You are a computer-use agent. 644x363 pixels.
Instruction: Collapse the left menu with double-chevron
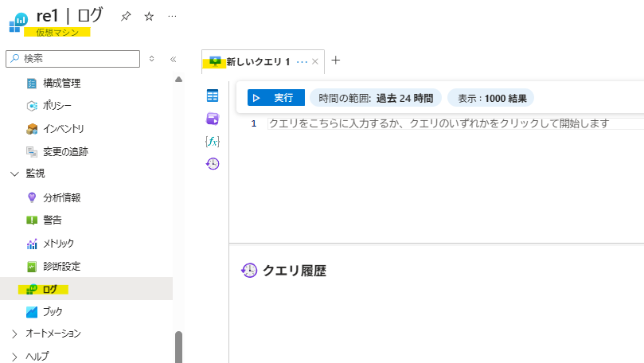click(173, 59)
